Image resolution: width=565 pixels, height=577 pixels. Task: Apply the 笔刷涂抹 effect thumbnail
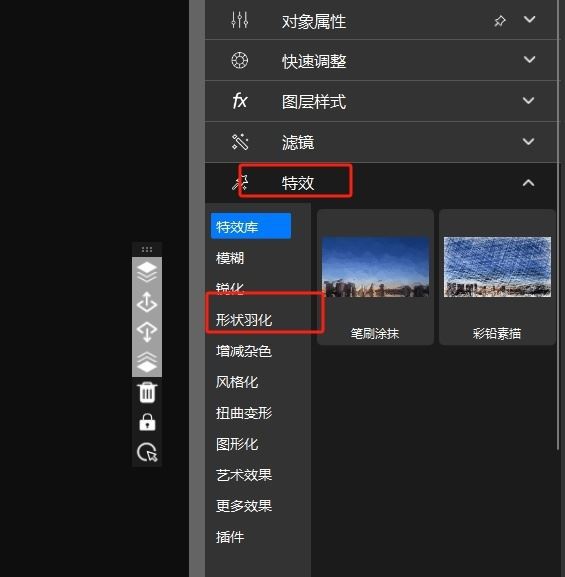[375, 277]
